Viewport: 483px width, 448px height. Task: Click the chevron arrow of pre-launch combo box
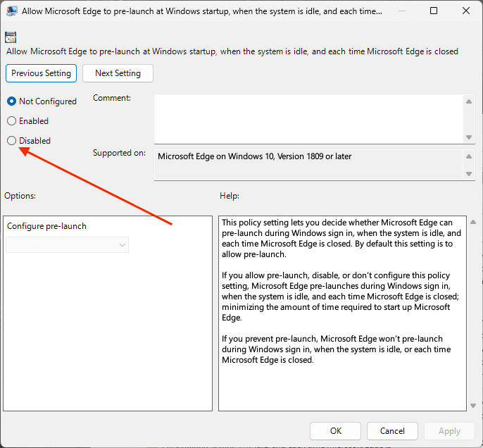tap(123, 245)
